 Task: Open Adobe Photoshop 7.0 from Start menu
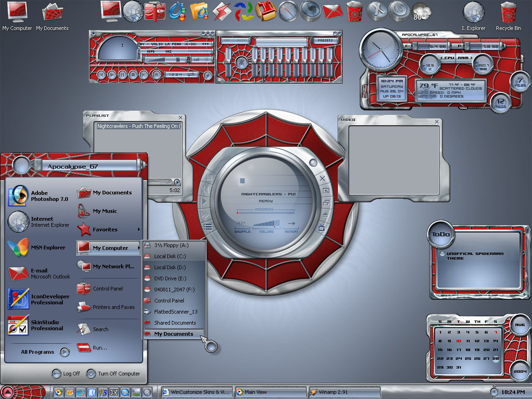click(38, 196)
